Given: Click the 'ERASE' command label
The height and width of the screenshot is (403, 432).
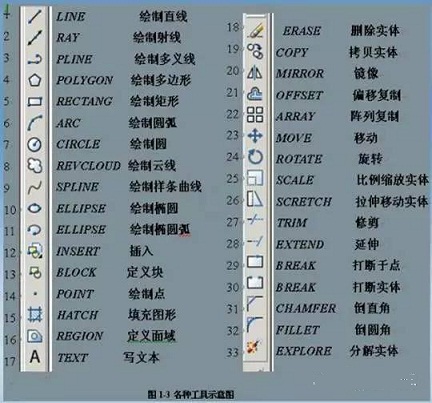Looking at the screenshot, I should tap(302, 31).
